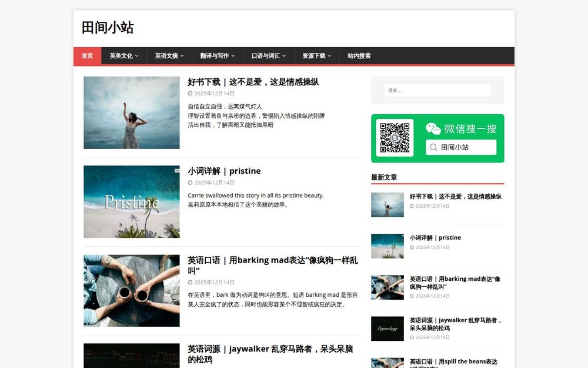Expand the chevron beside 英语文摘
The width and height of the screenshot is (588, 368).
[x=182, y=56]
